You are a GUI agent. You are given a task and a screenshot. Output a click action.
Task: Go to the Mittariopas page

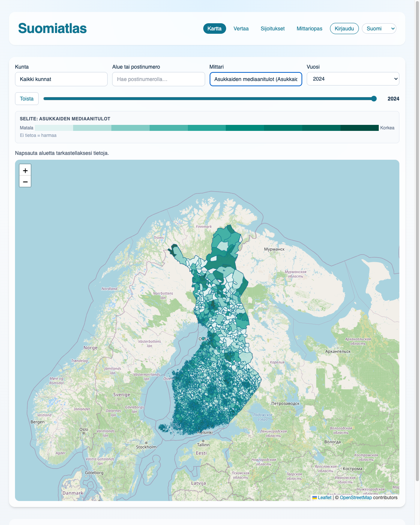[x=309, y=28]
